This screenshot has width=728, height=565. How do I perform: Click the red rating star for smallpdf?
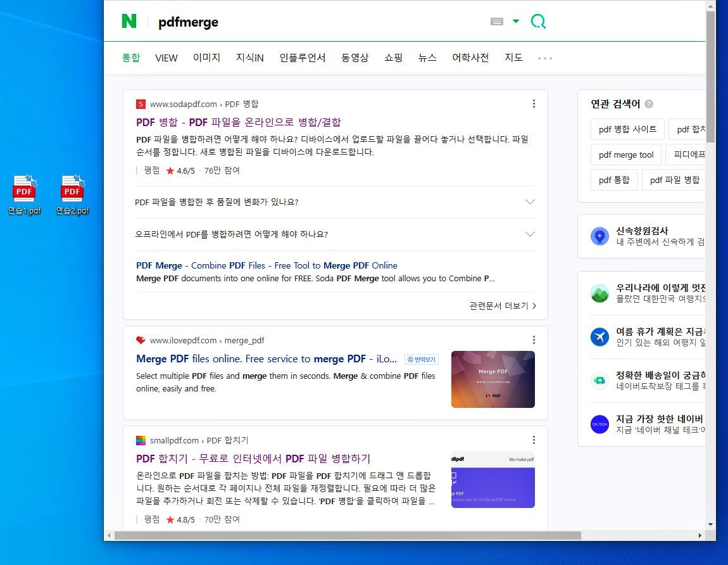tap(170, 519)
